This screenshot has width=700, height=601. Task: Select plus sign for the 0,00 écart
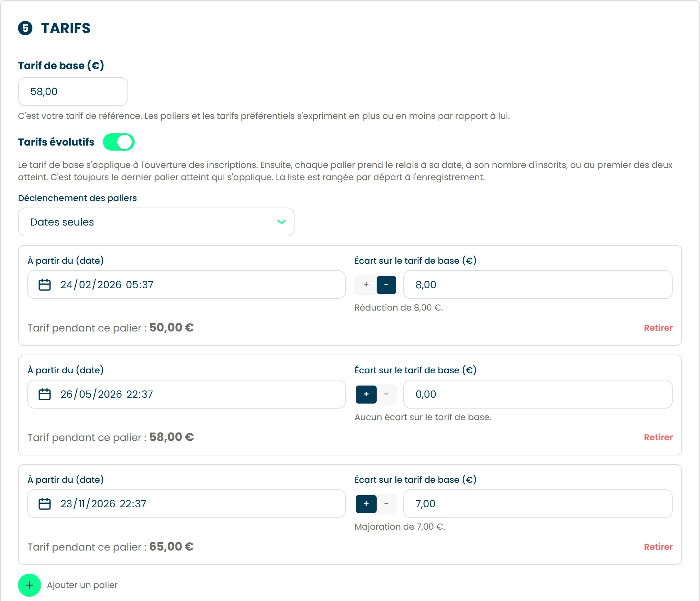click(366, 394)
